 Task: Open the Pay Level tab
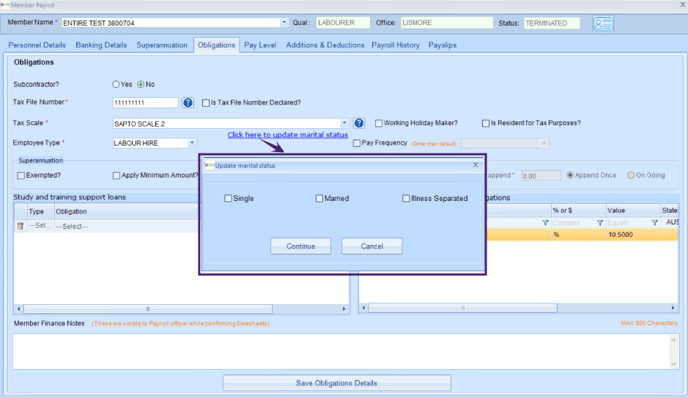coord(260,45)
